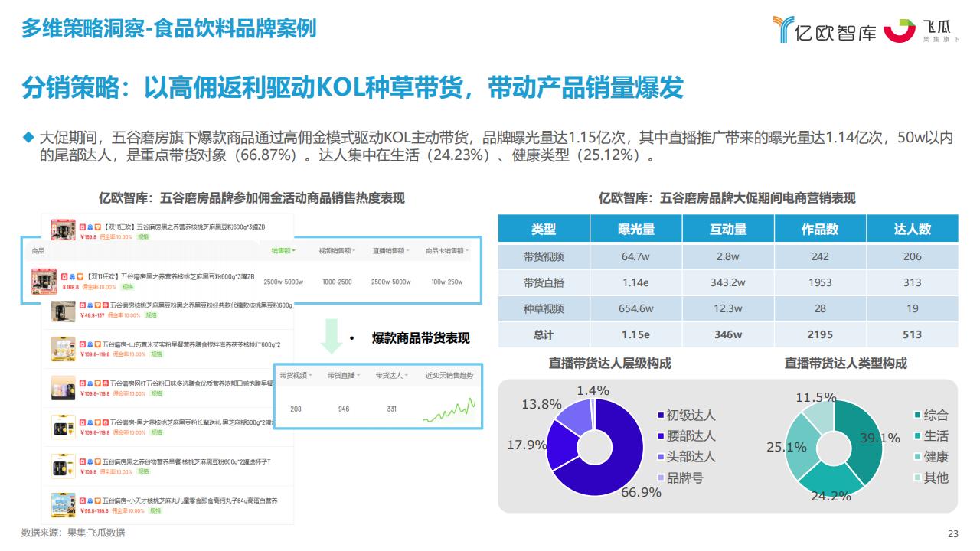Click 互动量 table header
980x551 pixels.
pos(727,229)
